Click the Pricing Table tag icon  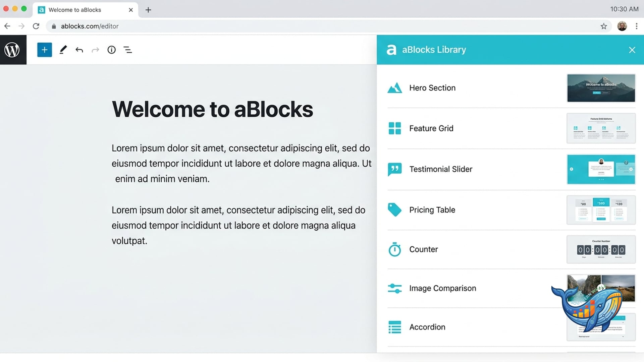tap(394, 210)
